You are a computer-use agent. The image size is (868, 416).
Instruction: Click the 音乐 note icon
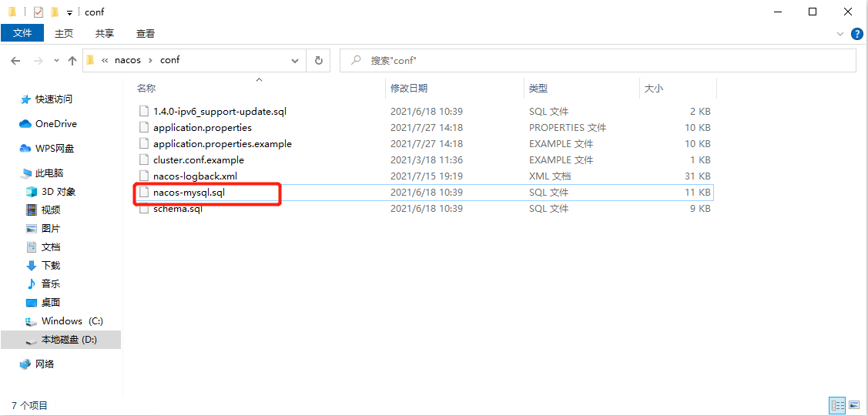click(x=32, y=284)
